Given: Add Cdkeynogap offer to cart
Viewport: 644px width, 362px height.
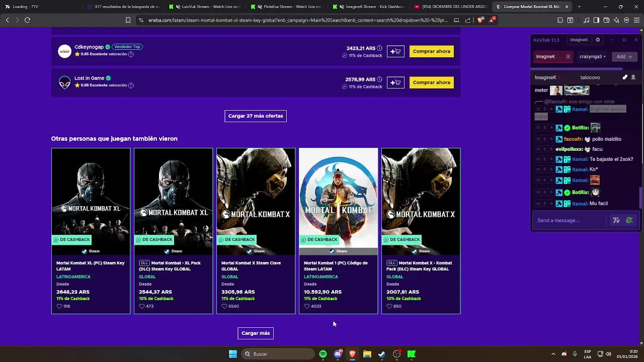Looking at the screenshot, I should tap(395, 51).
